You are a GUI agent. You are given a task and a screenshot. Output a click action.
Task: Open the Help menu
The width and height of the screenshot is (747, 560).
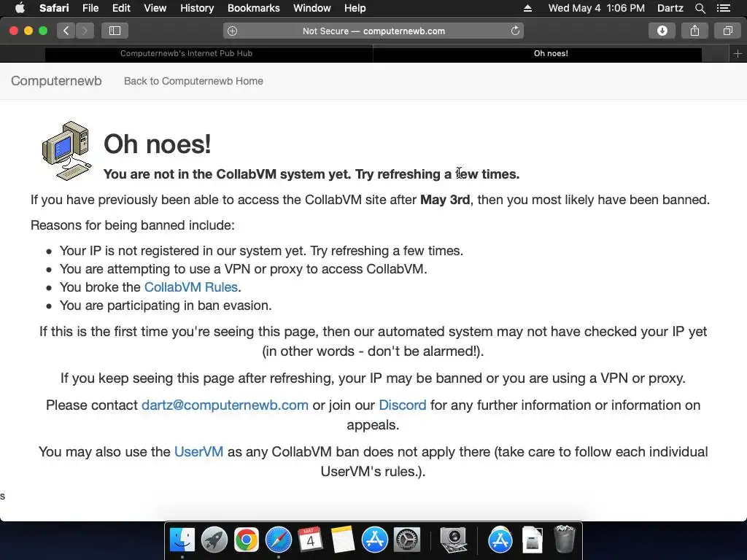[x=355, y=8]
